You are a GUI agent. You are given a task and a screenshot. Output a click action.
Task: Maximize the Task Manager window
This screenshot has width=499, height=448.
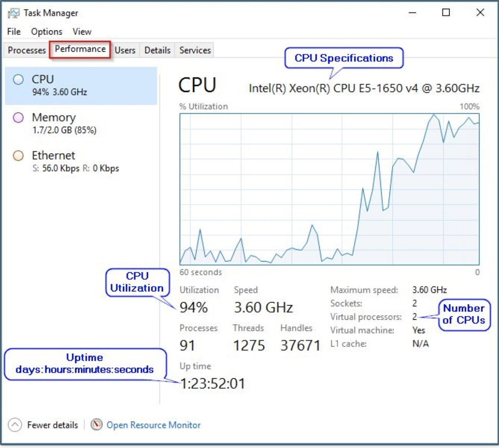tap(446, 13)
